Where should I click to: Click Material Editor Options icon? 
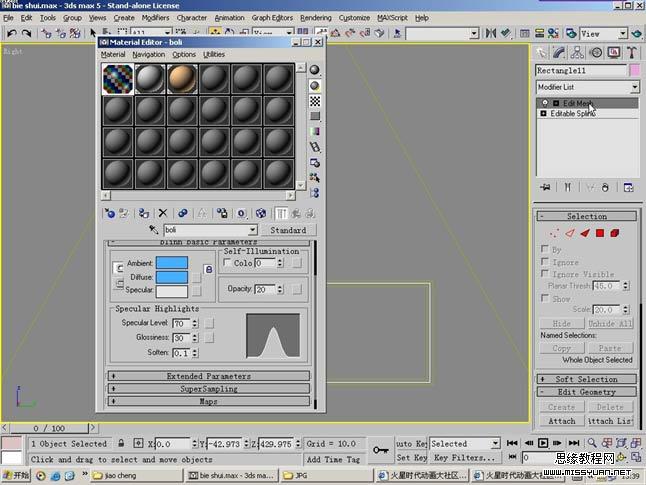click(315, 163)
